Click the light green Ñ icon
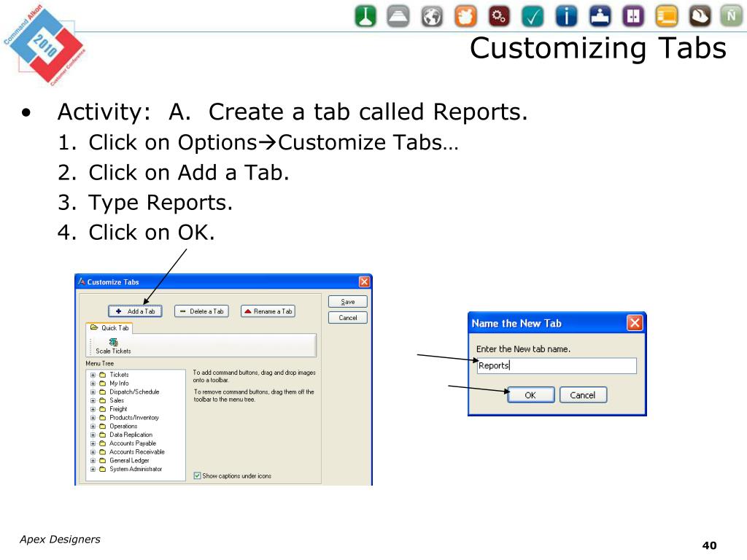The image size is (747, 560). 731,16
